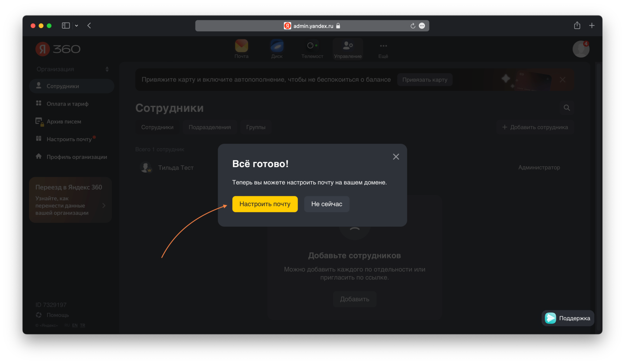
Task: Expand the Организация selector
Action: (x=73, y=69)
